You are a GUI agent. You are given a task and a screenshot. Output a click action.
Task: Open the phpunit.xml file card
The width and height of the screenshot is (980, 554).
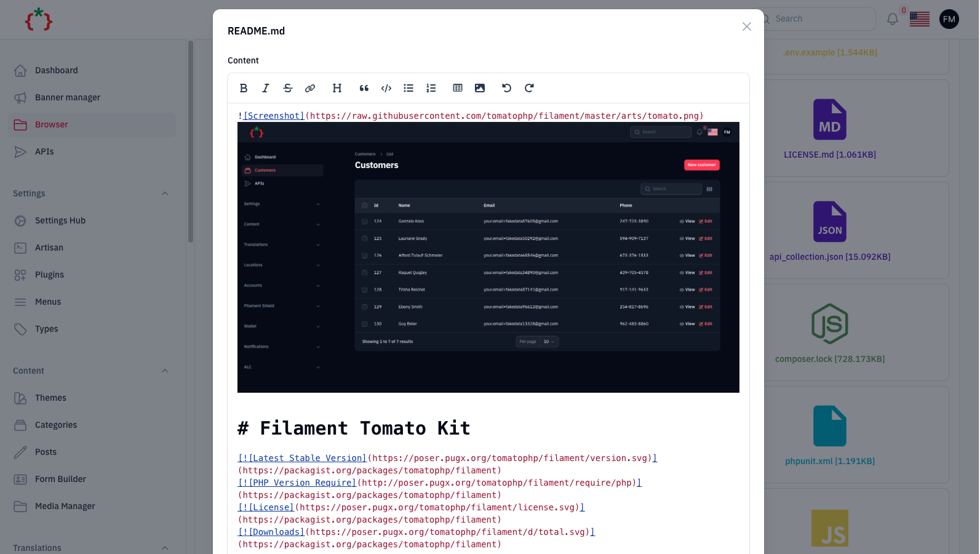pos(830,435)
